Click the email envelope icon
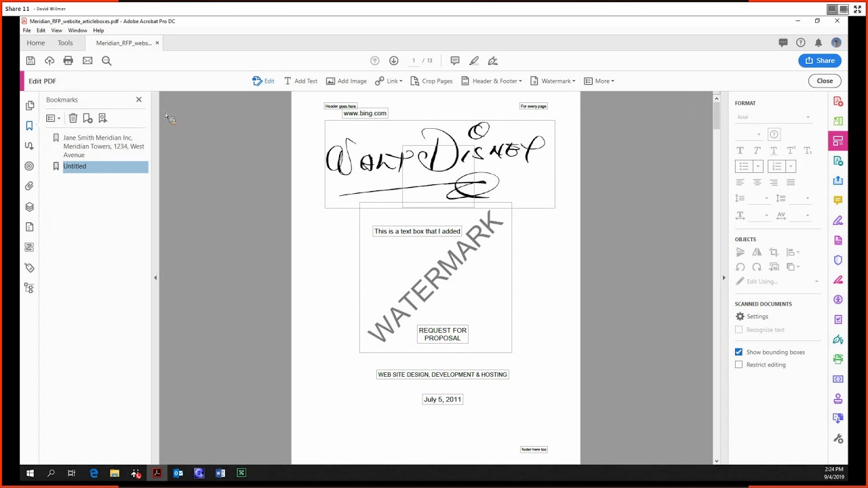This screenshot has width=868, height=488. tap(87, 60)
